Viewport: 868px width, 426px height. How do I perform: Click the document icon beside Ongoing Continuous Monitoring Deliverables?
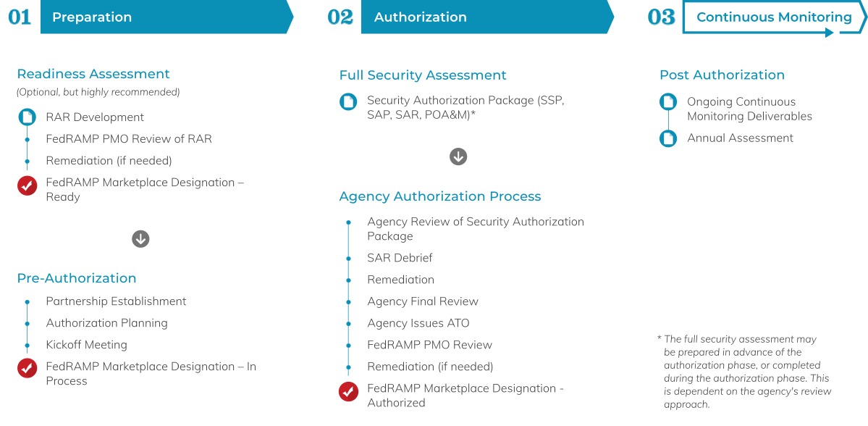tap(668, 102)
